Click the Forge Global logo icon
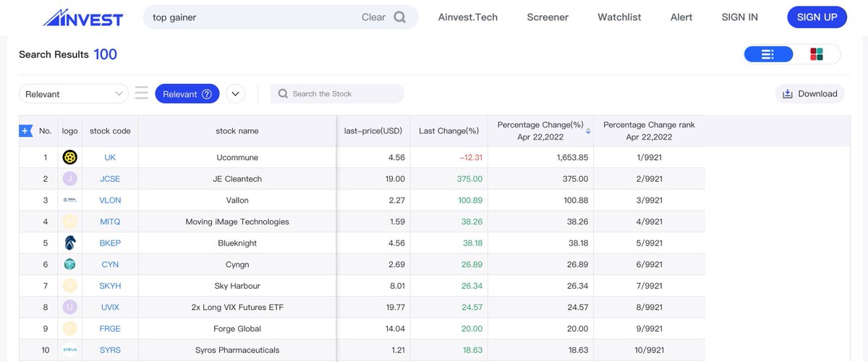The height and width of the screenshot is (362, 868). (x=70, y=329)
